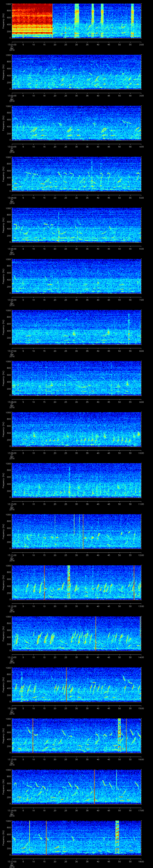Select the spectrogram panel starting at 13:07:00
Screen dimensions: 153x868
click(77, 327)
